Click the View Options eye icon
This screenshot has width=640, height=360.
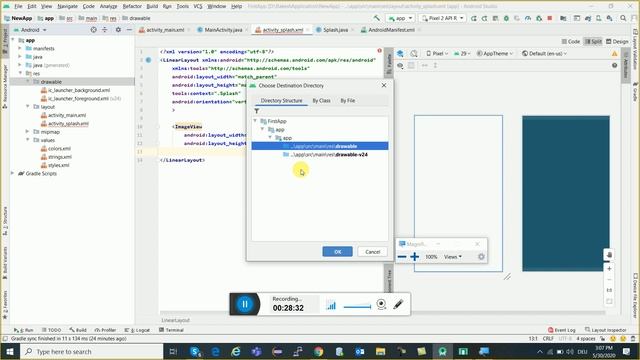(400, 65)
